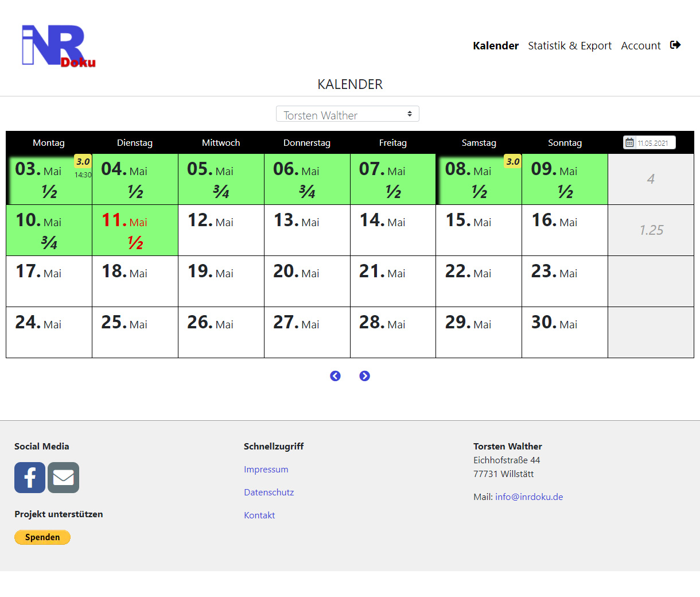Open the Account menu item

pos(640,46)
